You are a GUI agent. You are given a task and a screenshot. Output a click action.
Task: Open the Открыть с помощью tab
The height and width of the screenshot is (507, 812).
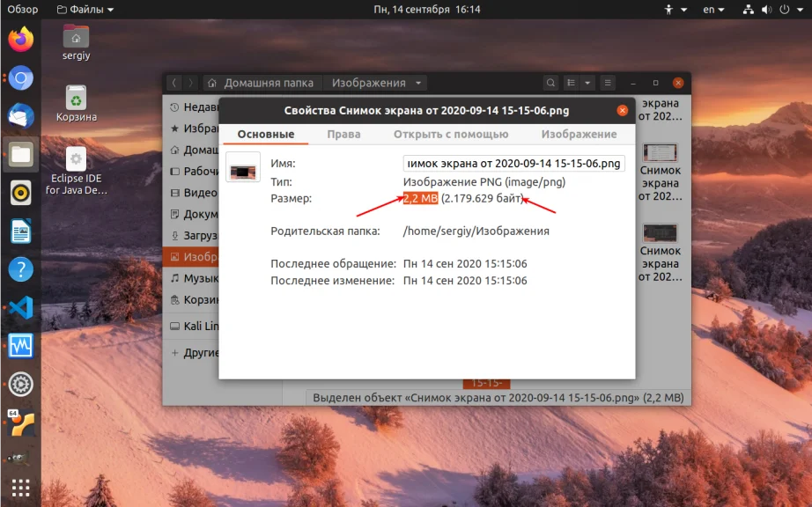tap(451, 134)
